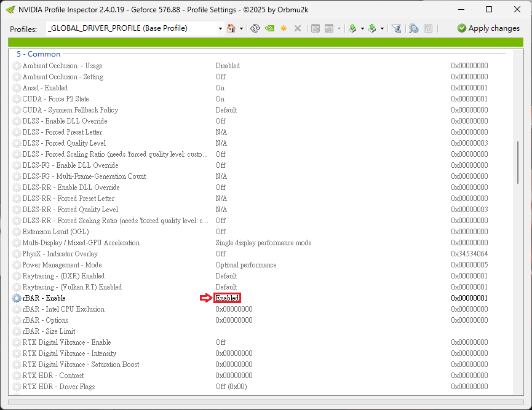Select DLSS-RR - Forced Preset Letter setting
The height and width of the screenshot is (410, 532).
tap(68, 199)
